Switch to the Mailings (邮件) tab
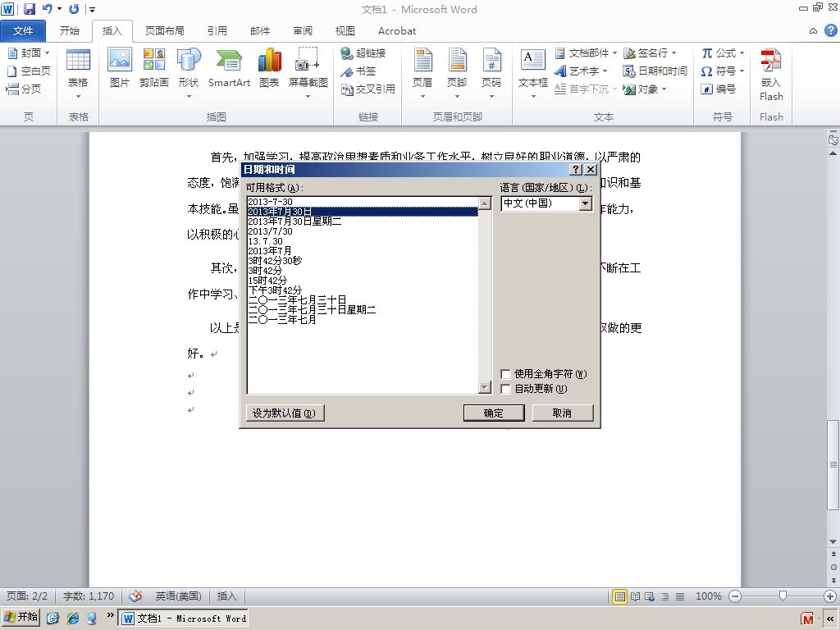Image resolution: width=840 pixels, height=630 pixels. 260,30
